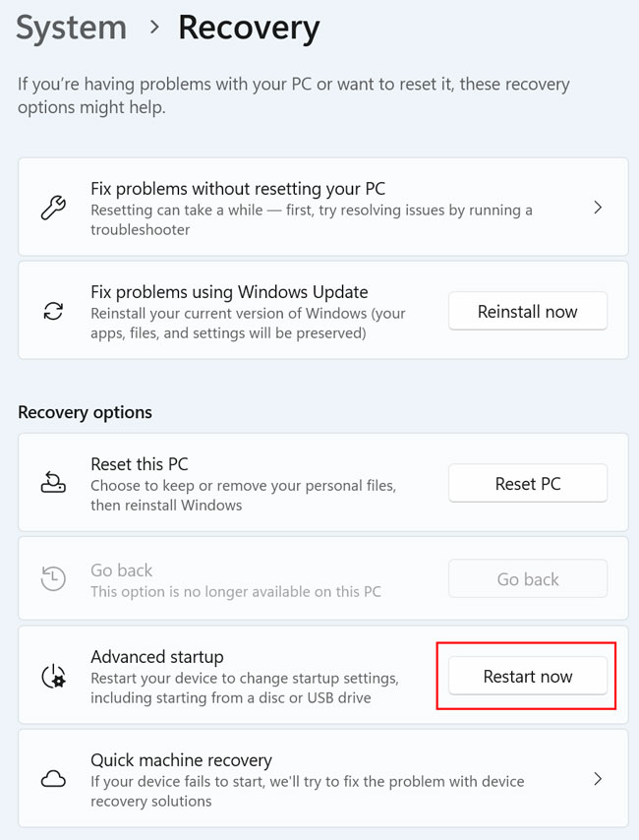Click the Recovery breadcrumb title

248,28
